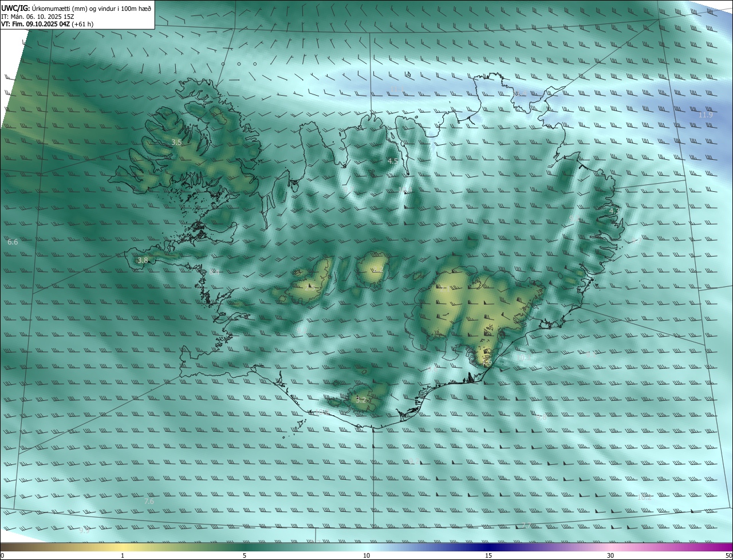Click the 7.6 label over the sea southwest of Iceland
The width and height of the screenshot is (733, 560).
tap(149, 501)
